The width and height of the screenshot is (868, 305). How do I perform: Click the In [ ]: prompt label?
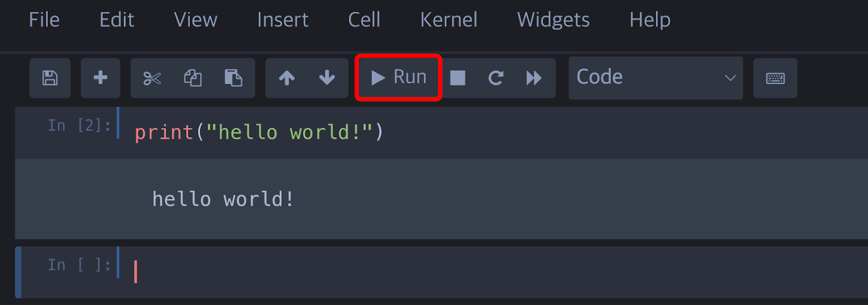pos(79,265)
